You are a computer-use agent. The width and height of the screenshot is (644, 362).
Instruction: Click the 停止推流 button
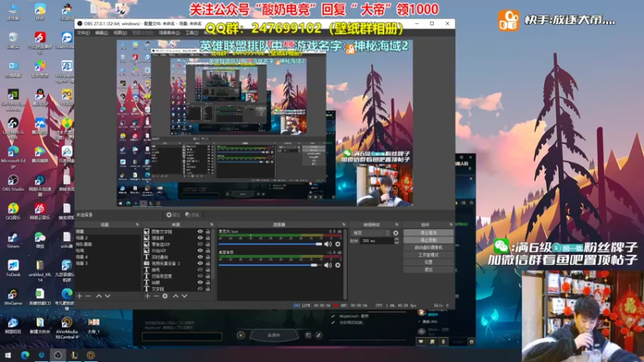[x=428, y=232]
